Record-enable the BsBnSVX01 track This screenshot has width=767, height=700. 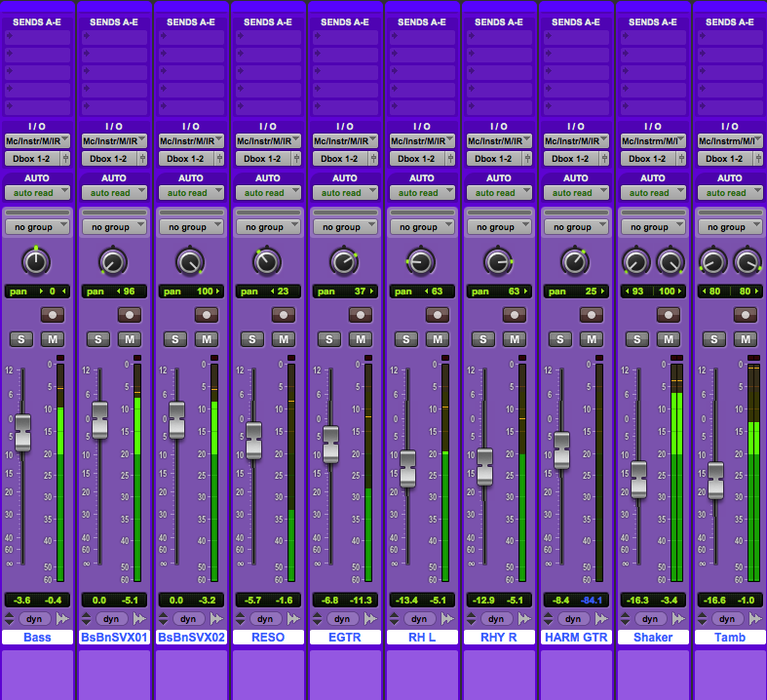point(130,315)
